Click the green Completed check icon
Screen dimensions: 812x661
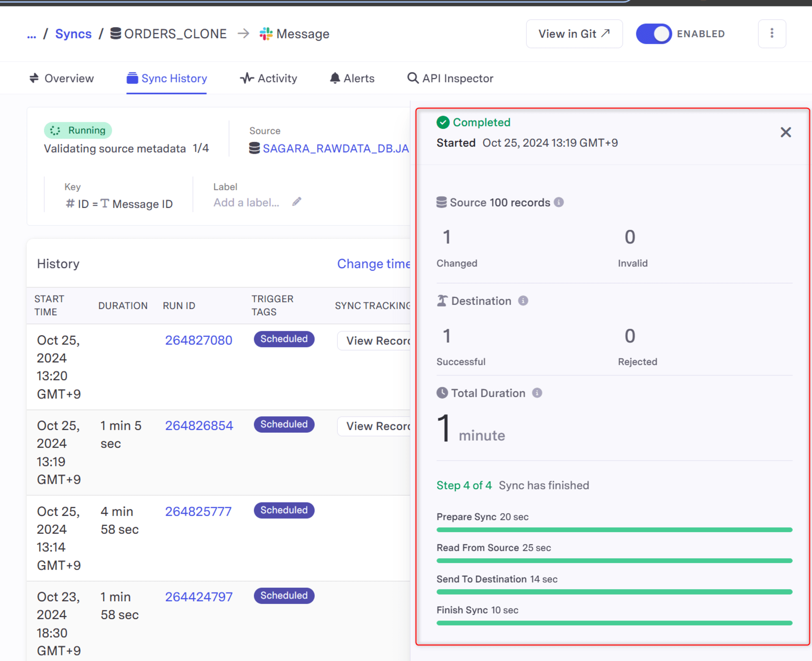[443, 122]
